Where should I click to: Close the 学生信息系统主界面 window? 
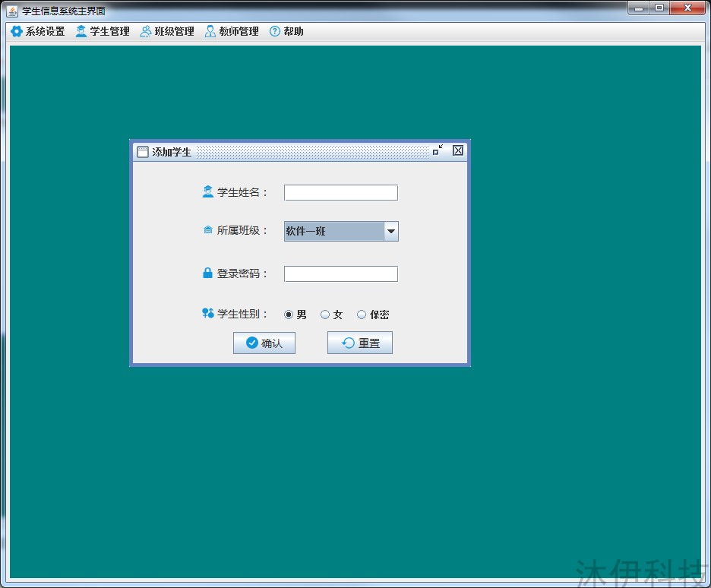[x=687, y=8]
